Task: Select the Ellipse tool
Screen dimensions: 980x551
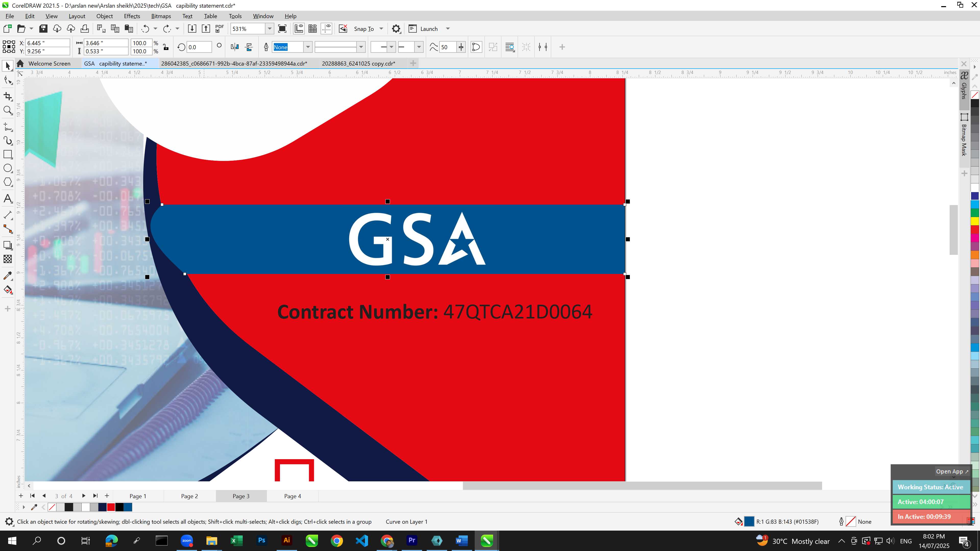Action: [x=8, y=168]
